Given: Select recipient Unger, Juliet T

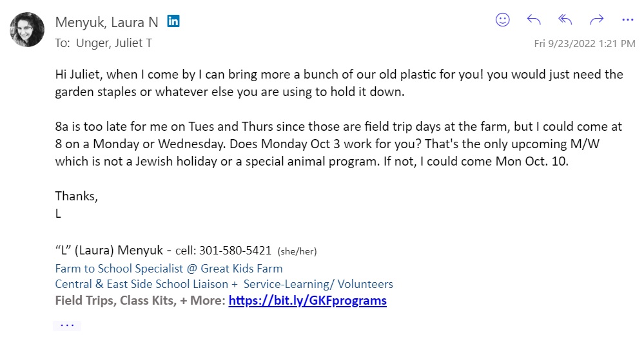Looking at the screenshot, I should click(113, 43).
